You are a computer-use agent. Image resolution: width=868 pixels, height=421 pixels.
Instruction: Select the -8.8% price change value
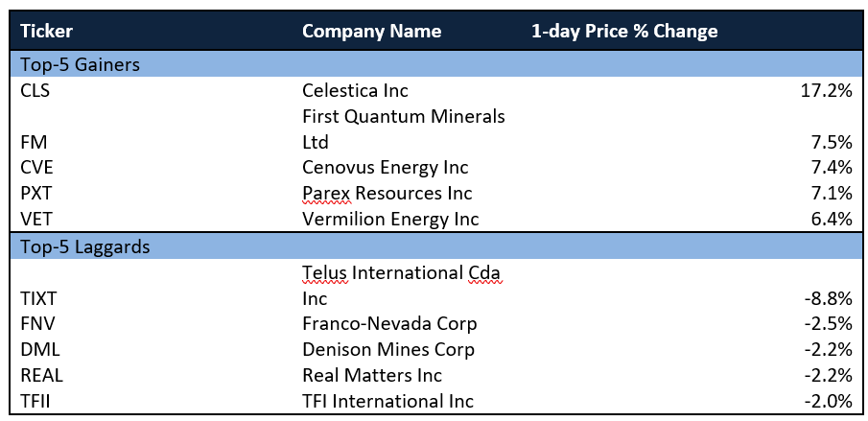829,299
